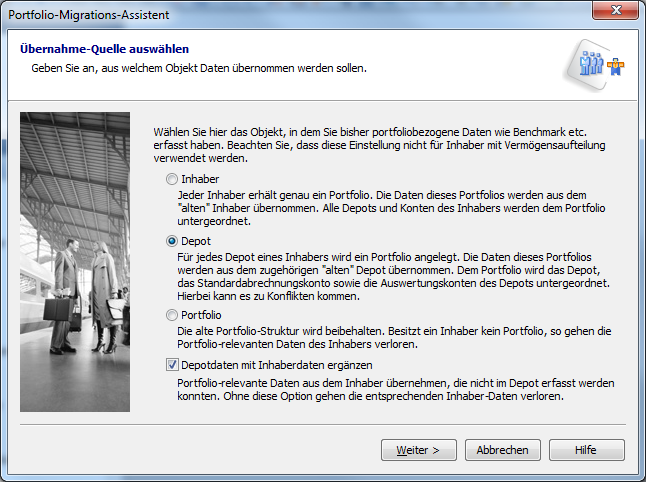Toggle Depotdaten mit Inhaberdaten ergänzen checkbox
646x482 pixels.
[x=171, y=365]
